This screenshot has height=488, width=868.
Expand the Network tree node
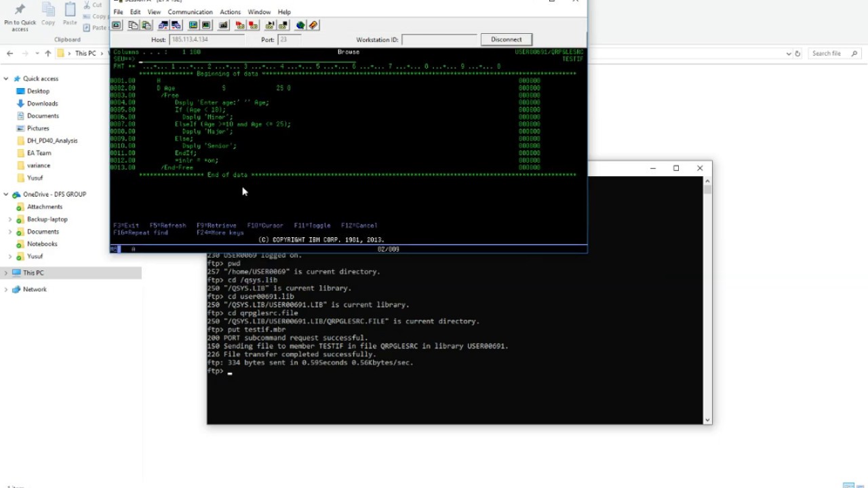(x=6, y=289)
